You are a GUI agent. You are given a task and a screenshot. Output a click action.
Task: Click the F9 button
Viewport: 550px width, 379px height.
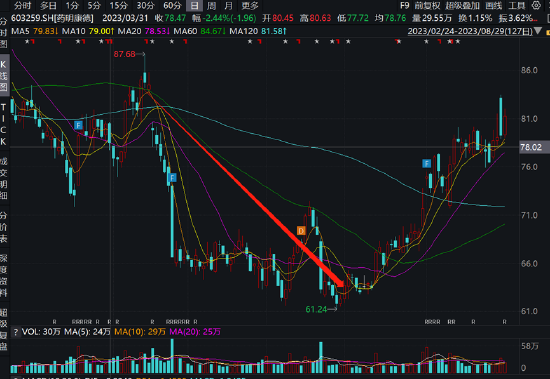[404, 6]
